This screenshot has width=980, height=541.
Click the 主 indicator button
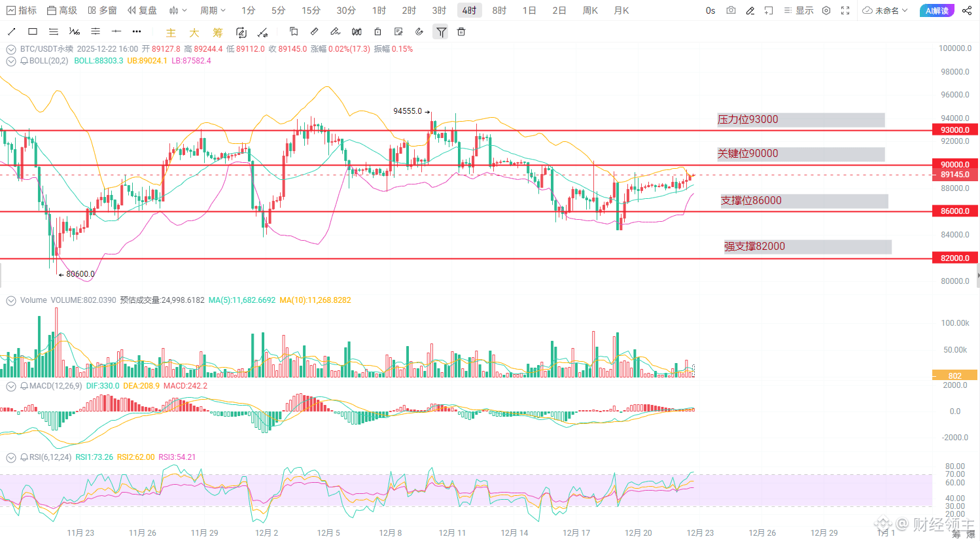tap(171, 32)
